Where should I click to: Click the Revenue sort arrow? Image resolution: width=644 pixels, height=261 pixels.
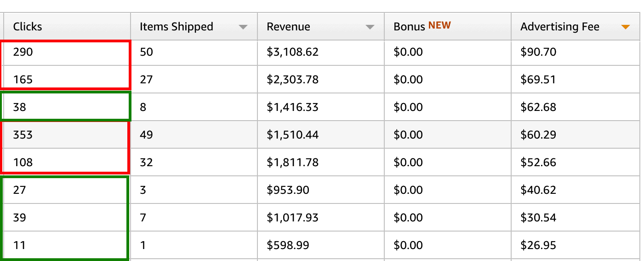point(370,27)
